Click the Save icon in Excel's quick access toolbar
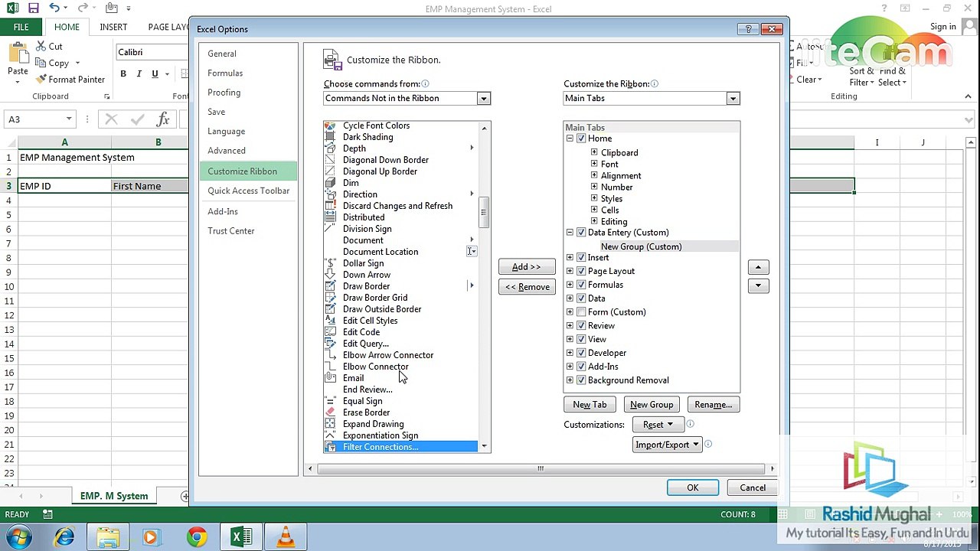This screenshot has width=980, height=551. (x=33, y=8)
